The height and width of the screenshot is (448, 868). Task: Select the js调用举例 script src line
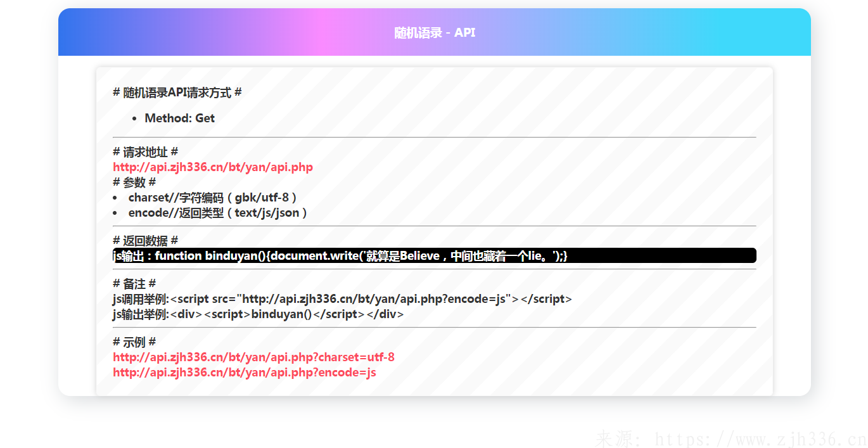coord(342,299)
